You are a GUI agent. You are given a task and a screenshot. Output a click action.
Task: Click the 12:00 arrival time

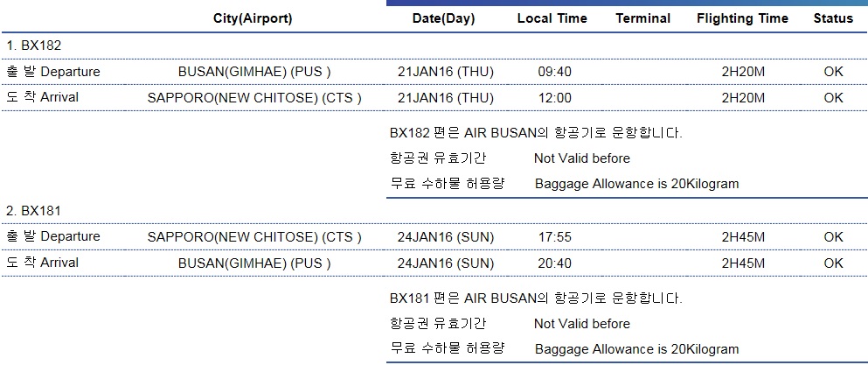[555, 98]
